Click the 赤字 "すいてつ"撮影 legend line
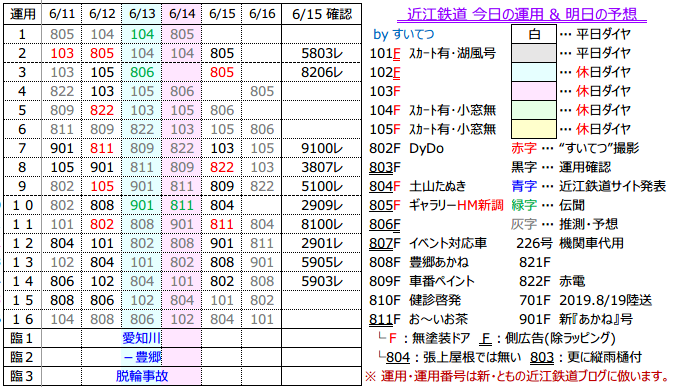Viewport: 680px width, 387px height. pyautogui.click(x=575, y=148)
